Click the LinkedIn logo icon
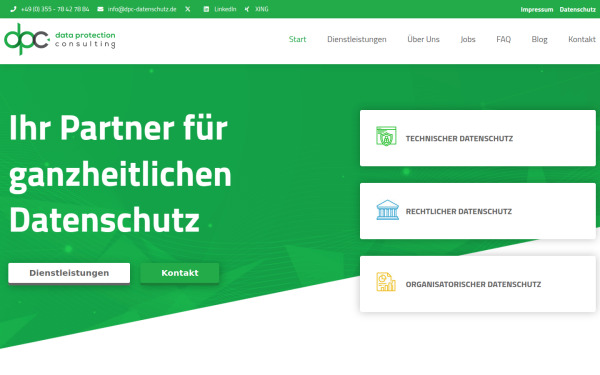This screenshot has height=375, width=600. pyautogui.click(x=206, y=9)
